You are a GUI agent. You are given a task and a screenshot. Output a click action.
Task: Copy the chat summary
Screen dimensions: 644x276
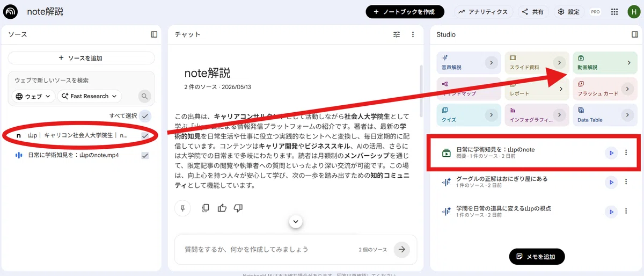pyautogui.click(x=205, y=208)
